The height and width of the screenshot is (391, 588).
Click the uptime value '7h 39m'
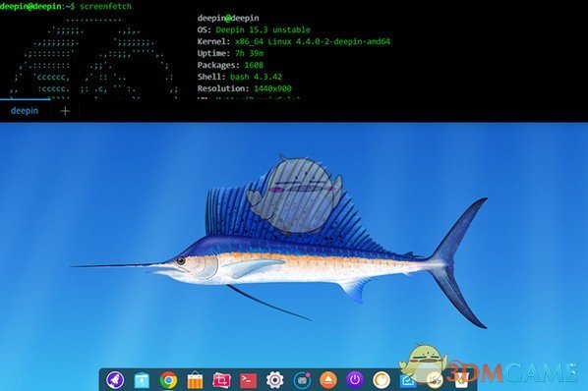pos(250,54)
